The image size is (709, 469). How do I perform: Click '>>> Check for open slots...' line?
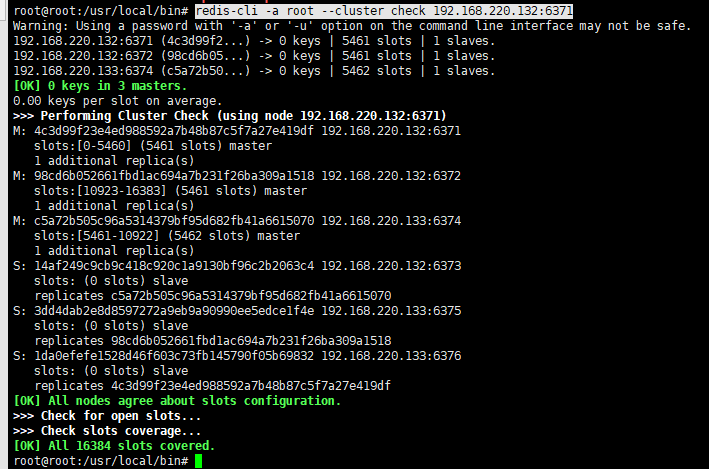point(107,416)
